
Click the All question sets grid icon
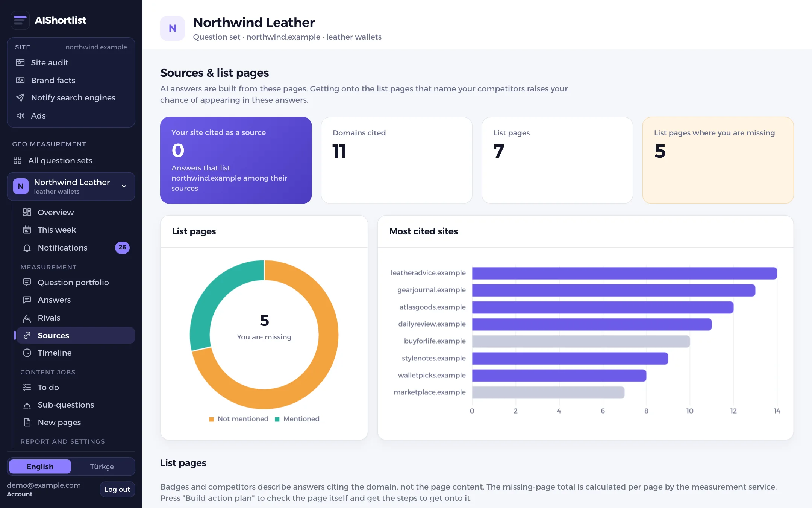(x=17, y=160)
